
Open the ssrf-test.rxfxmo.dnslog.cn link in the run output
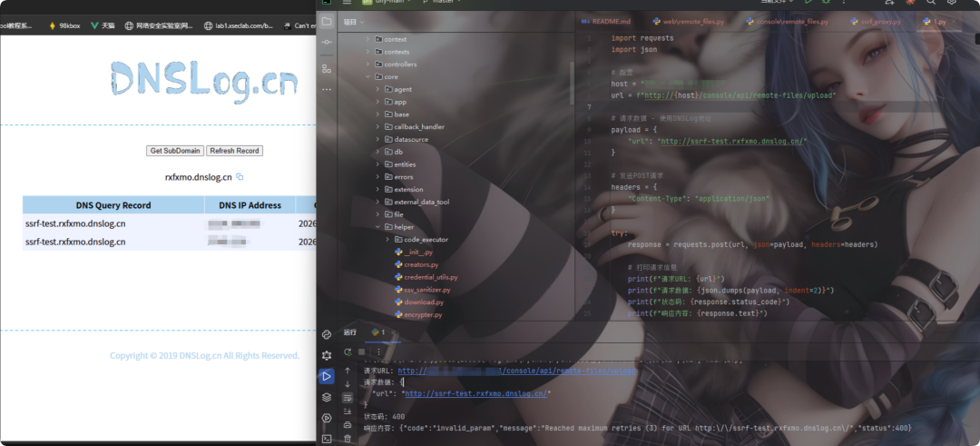(477, 393)
